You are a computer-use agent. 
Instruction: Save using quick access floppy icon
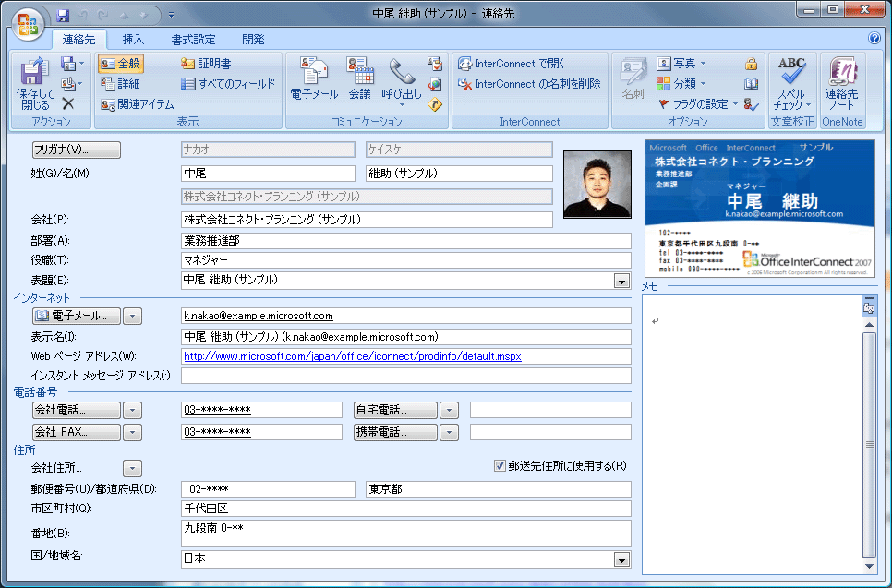click(63, 15)
